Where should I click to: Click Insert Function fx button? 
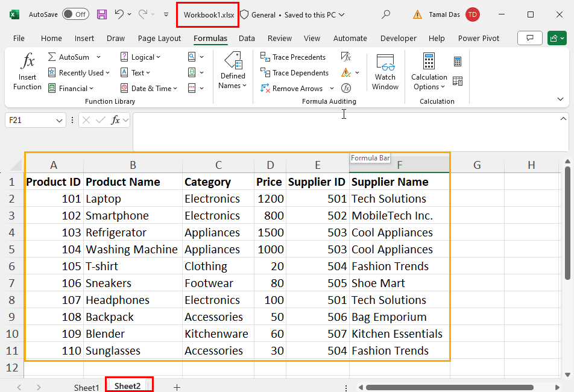pos(28,71)
